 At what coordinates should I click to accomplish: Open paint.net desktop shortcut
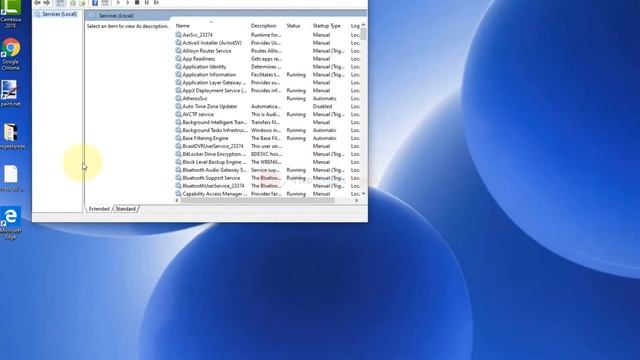point(10,93)
